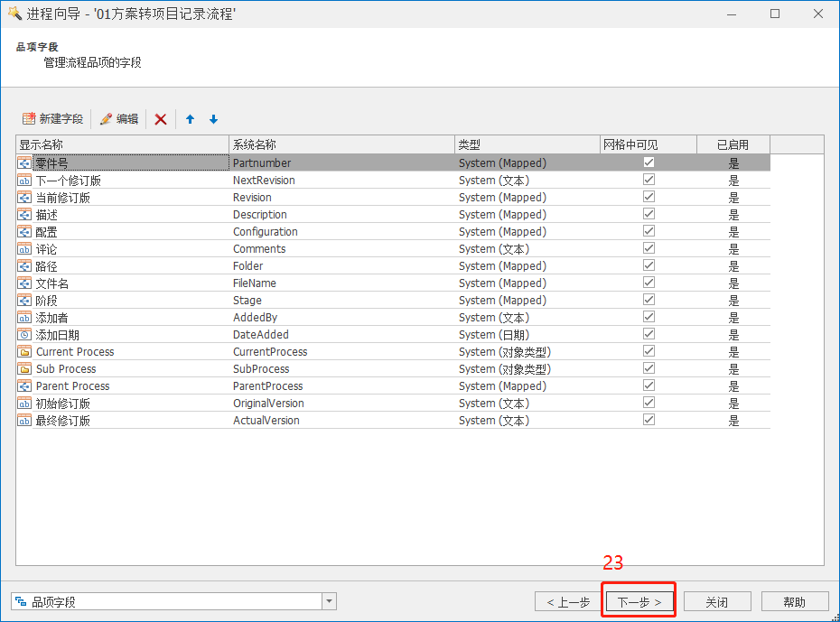
Task: Sort by the 类型 column header
Action: 526,144
